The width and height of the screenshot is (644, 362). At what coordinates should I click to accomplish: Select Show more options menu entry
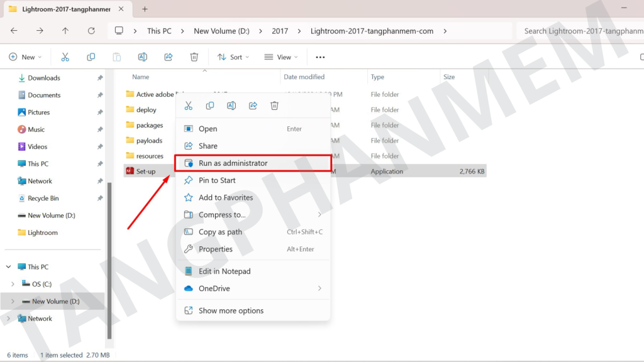click(231, 310)
